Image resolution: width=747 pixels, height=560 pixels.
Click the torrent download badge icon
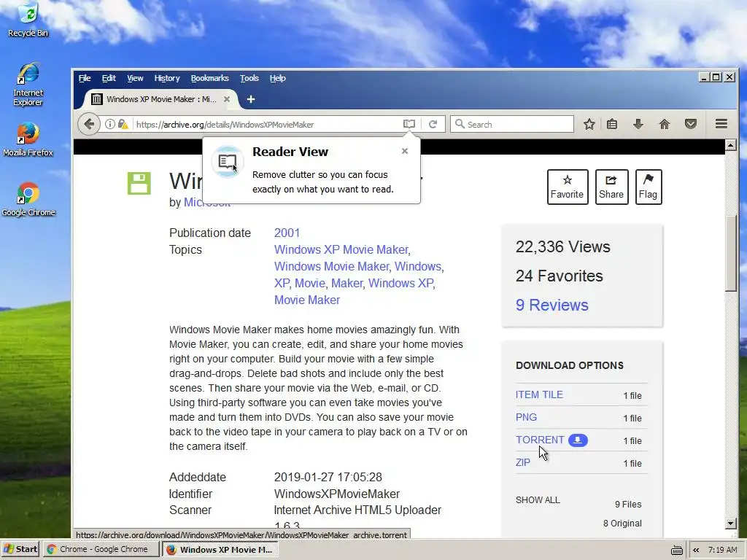[x=578, y=440]
